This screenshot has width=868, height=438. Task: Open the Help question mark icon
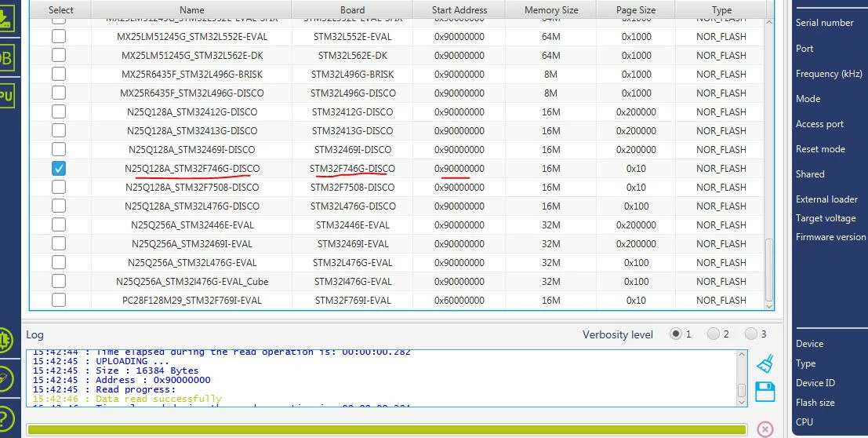pyautogui.click(x=5, y=418)
